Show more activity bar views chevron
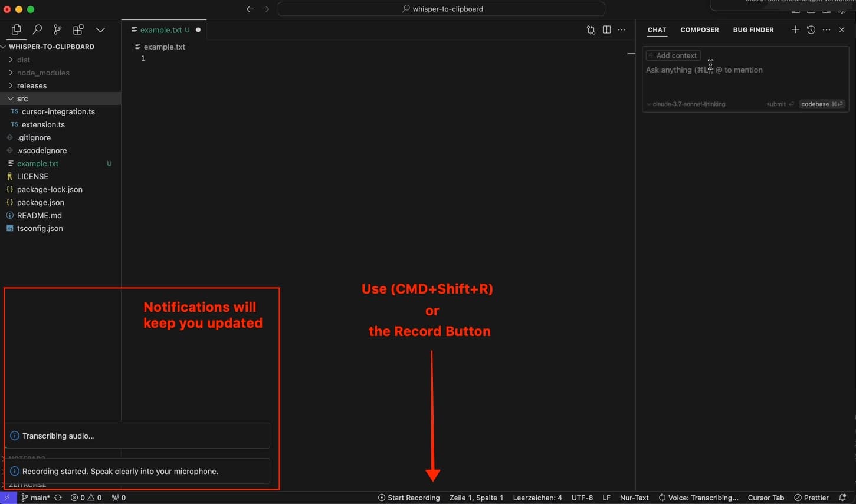This screenshot has height=504, width=856. 100,29
